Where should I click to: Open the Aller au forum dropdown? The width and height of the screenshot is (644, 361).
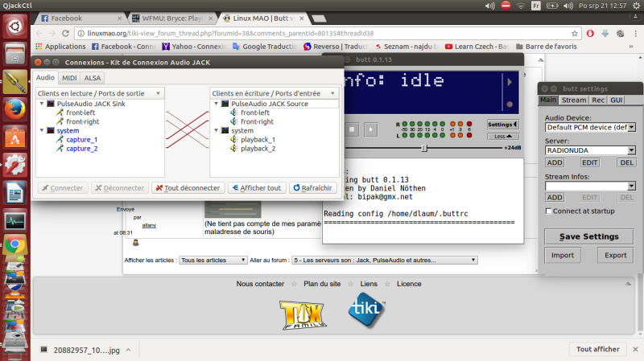[x=385, y=260]
